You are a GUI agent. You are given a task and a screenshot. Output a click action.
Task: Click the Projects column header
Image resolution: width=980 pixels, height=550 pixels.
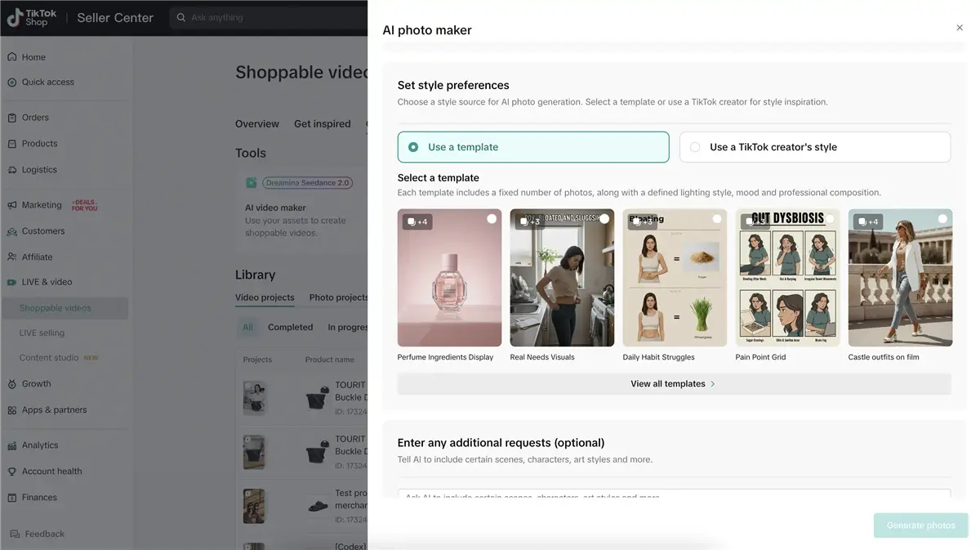(257, 360)
